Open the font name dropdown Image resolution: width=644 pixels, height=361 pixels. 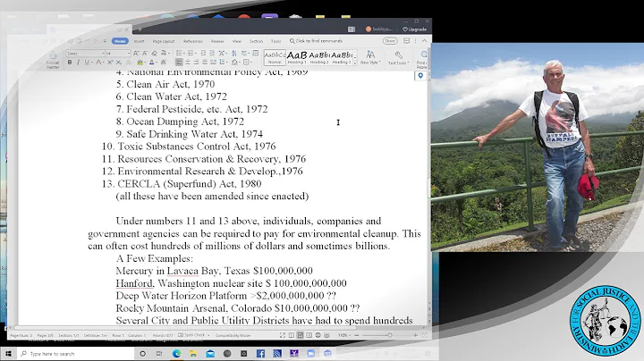coord(102,54)
